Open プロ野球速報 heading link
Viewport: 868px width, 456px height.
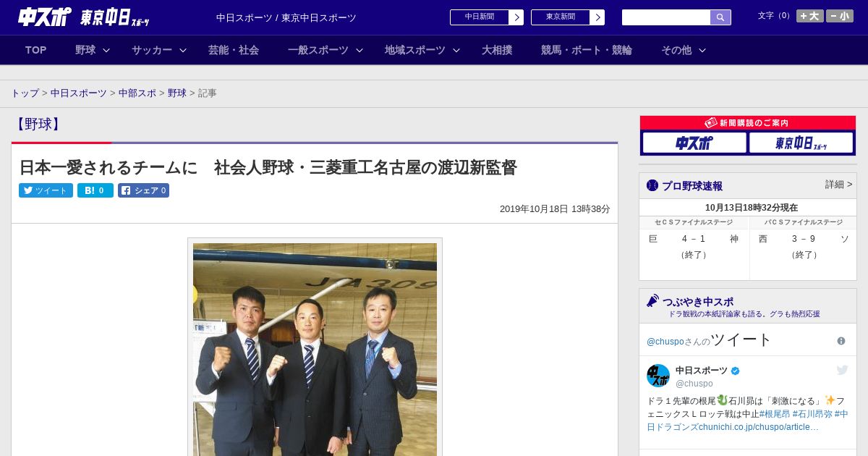click(x=692, y=186)
